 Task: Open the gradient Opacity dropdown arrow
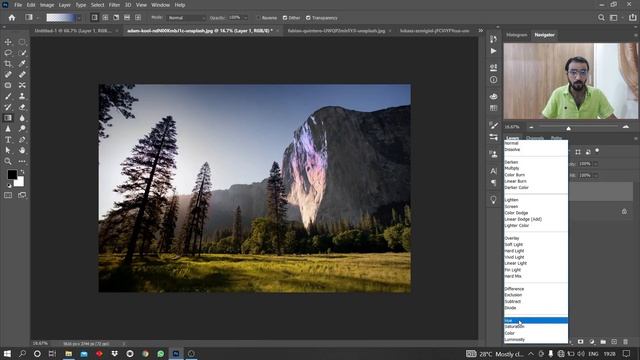click(245, 18)
